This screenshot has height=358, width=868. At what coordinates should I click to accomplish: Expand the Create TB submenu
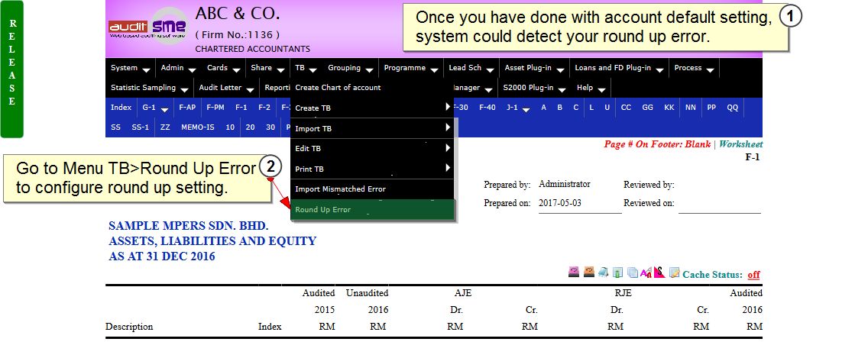pos(372,108)
